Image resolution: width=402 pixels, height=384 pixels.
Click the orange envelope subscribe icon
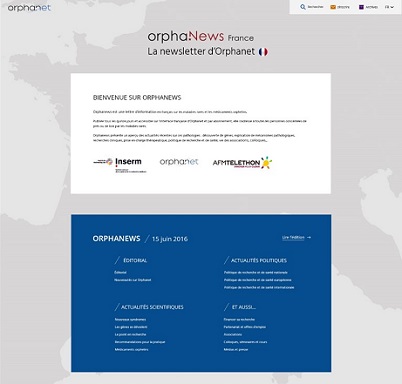[333, 7]
